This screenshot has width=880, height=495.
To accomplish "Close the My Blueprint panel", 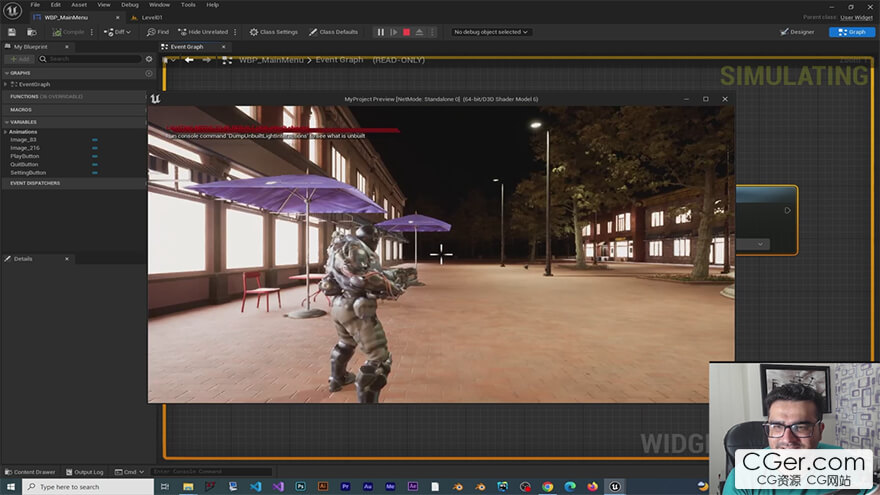I will click(x=67, y=47).
